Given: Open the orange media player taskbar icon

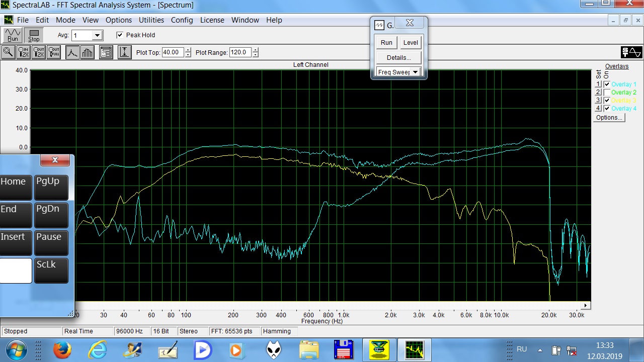Looking at the screenshot, I should point(203,350).
